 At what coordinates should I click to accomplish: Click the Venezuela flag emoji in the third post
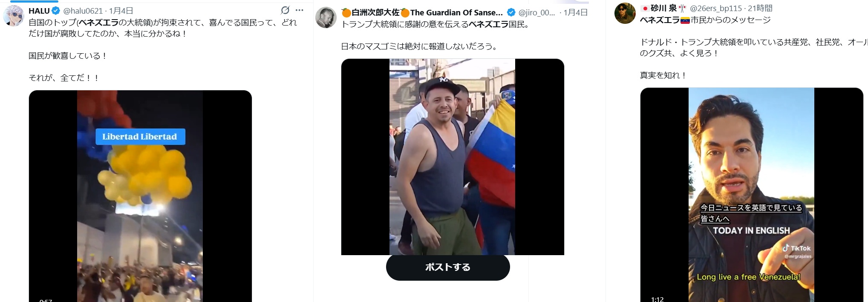685,20
